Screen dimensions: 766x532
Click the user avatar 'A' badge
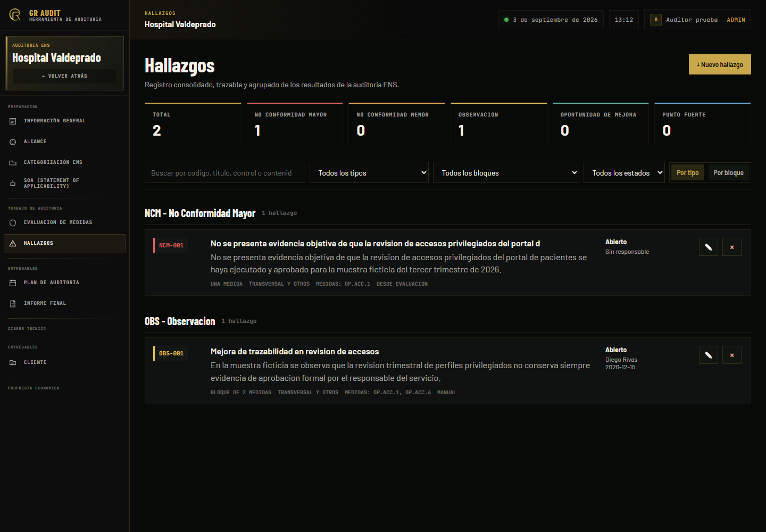tap(656, 20)
